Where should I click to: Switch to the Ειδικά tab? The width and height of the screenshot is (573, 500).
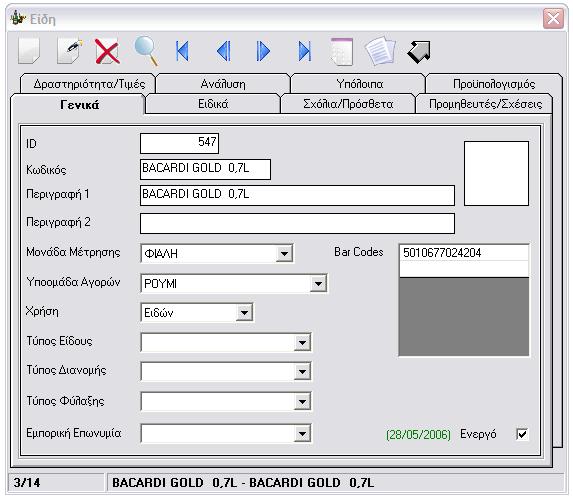click(x=213, y=104)
